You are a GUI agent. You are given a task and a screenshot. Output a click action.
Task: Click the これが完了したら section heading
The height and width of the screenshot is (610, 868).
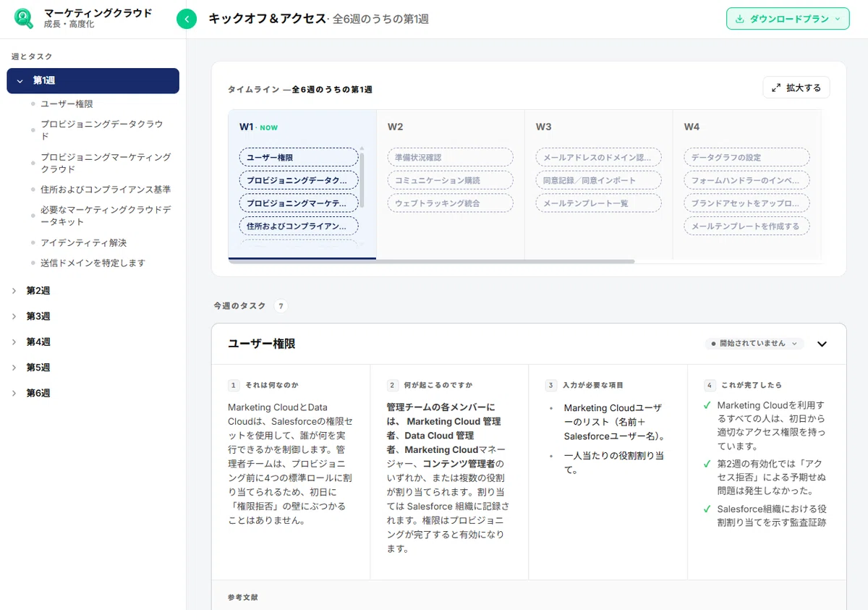click(x=752, y=385)
